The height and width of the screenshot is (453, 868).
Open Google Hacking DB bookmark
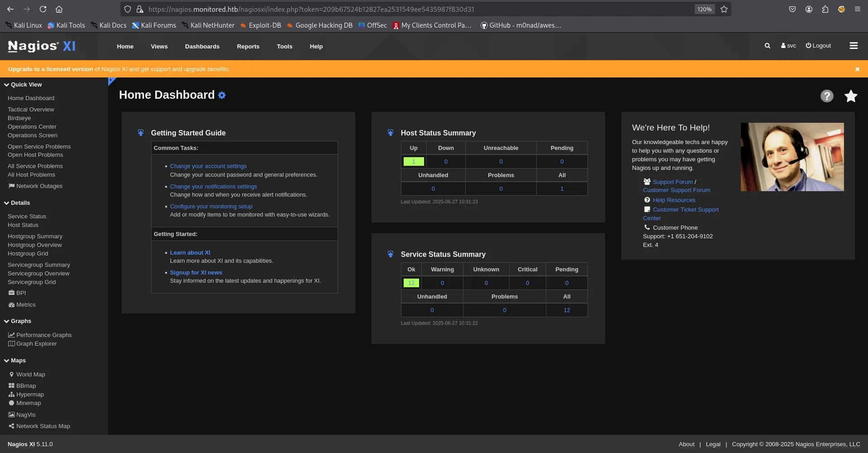320,25
